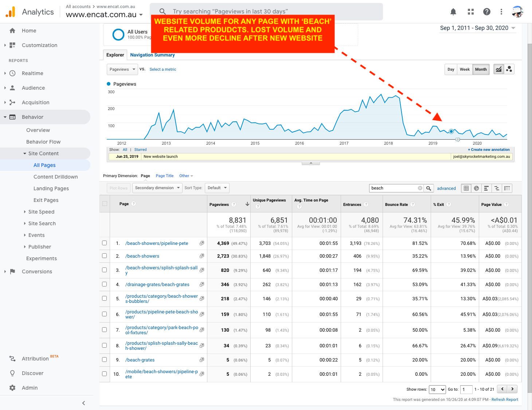Open /beach-showers/pipeline-pete in new window icon

(x=202, y=243)
